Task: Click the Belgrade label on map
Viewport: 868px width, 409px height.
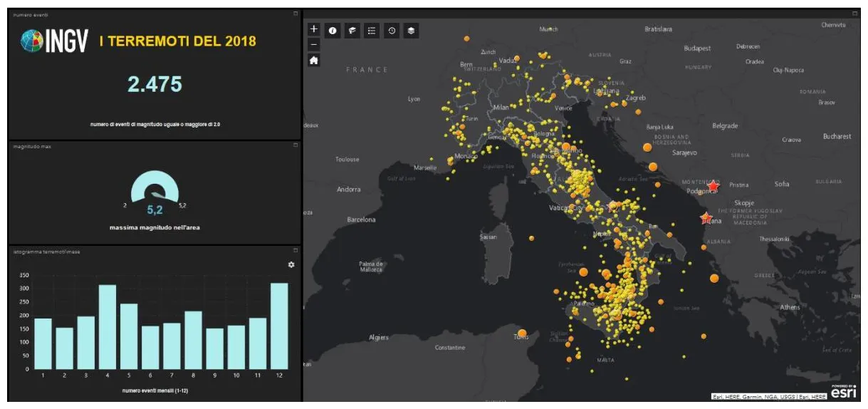Action: 725,126
